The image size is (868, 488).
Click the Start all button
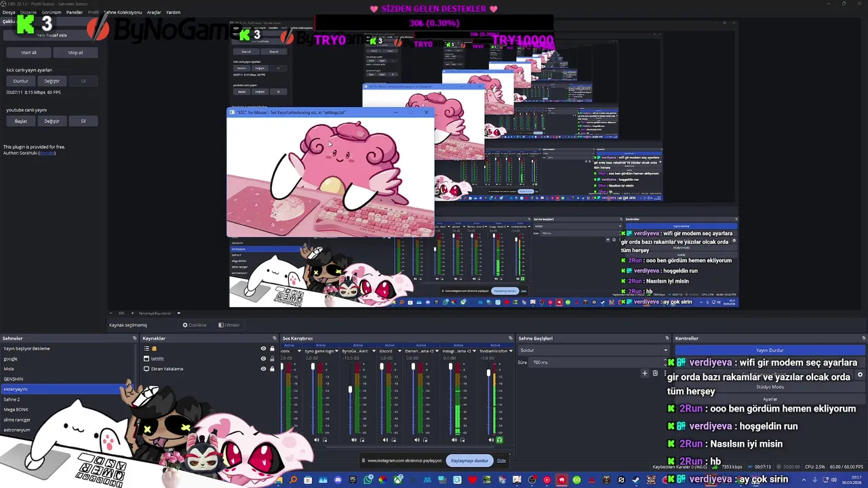(x=28, y=52)
